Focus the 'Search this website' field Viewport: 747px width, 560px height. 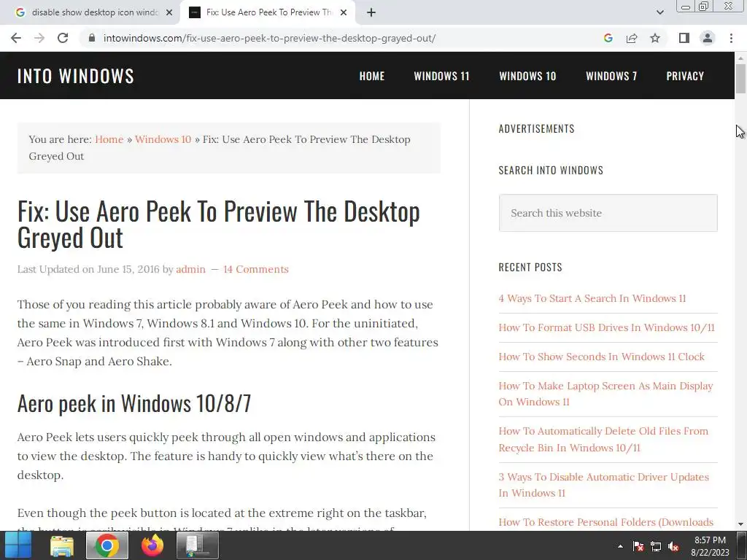click(x=608, y=213)
